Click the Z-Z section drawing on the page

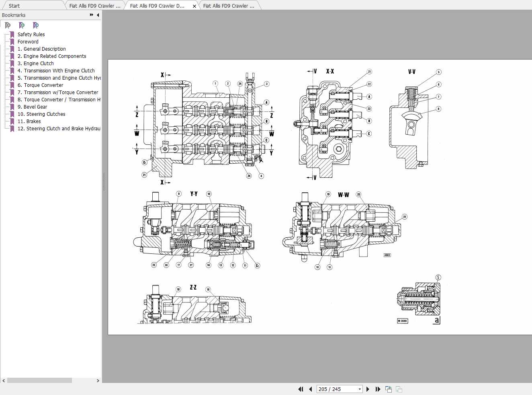point(194,304)
